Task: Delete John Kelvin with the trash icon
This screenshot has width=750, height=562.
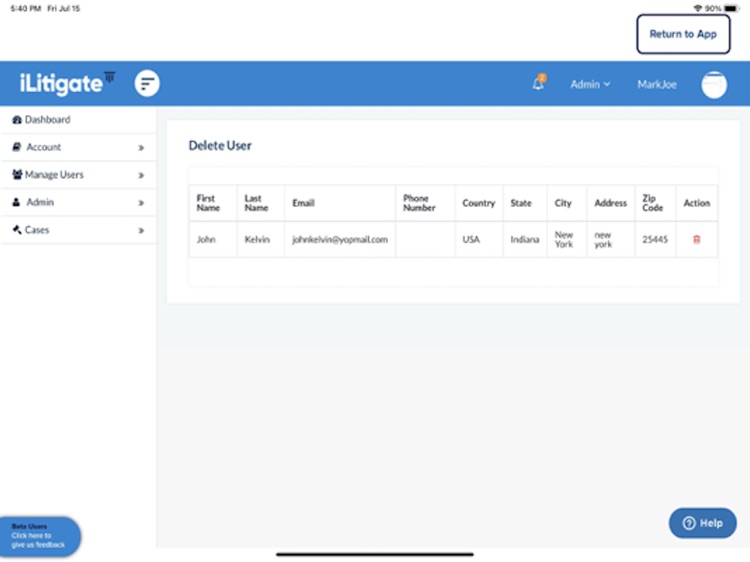Action: [696, 240]
